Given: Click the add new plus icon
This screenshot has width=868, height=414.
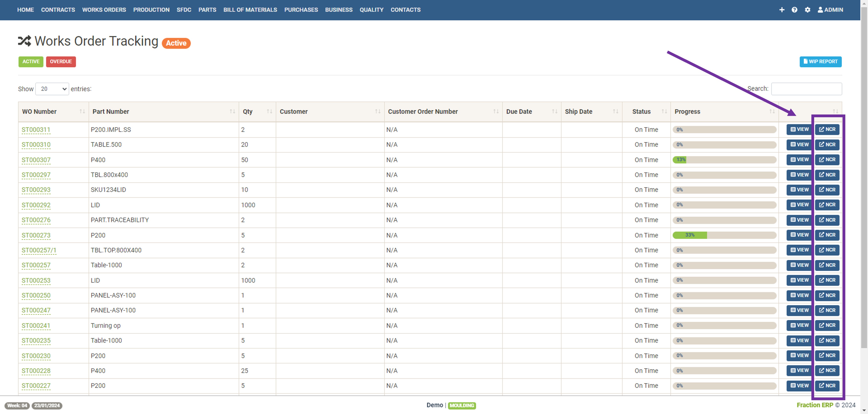Looking at the screenshot, I should (x=782, y=10).
